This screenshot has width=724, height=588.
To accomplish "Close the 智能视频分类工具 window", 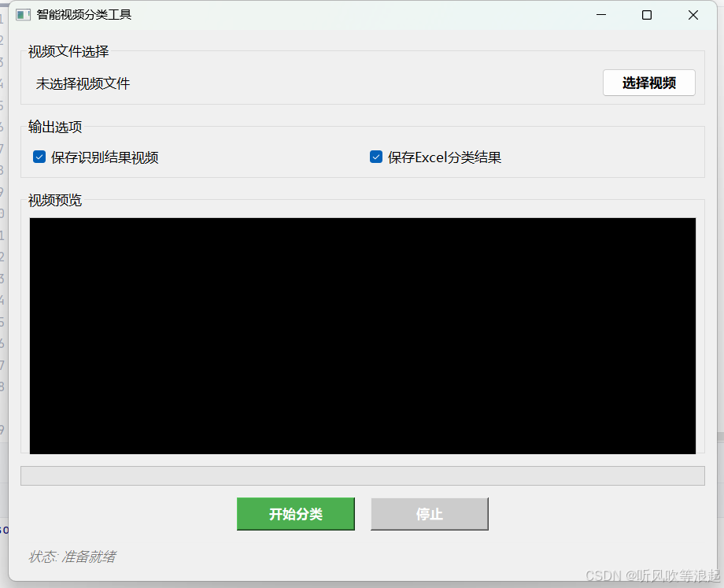I will click(693, 15).
